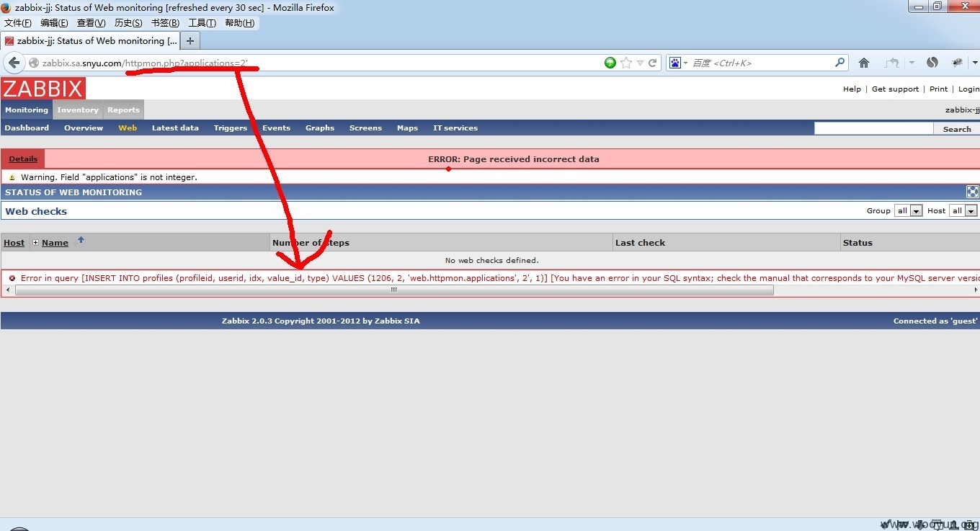The width and height of the screenshot is (980, 531).
Task: Click the ZABBIX logo
Action: pos(43,88)
